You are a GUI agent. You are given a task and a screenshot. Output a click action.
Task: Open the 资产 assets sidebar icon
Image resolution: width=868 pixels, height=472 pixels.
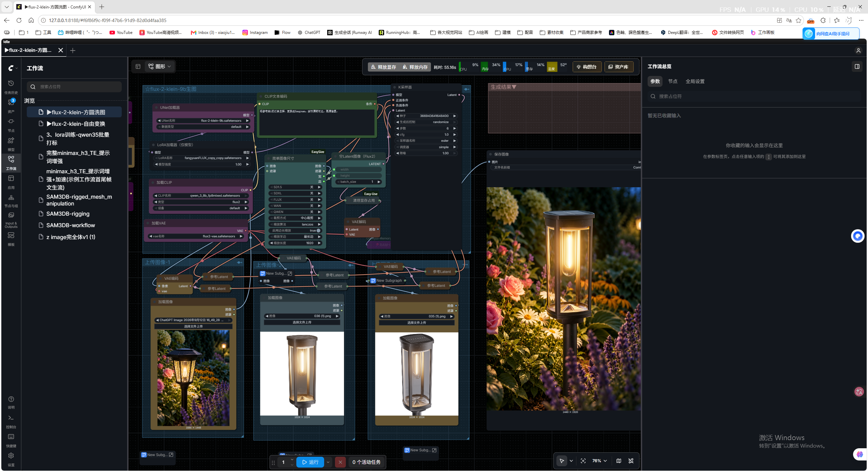click(11, 106)
